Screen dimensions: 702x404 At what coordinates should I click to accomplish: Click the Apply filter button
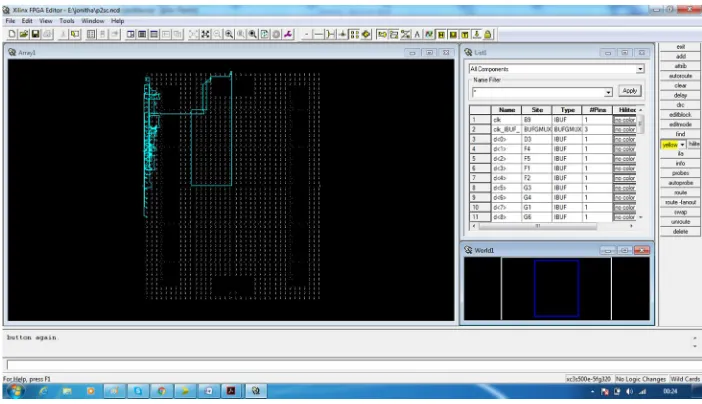[629, 91]
